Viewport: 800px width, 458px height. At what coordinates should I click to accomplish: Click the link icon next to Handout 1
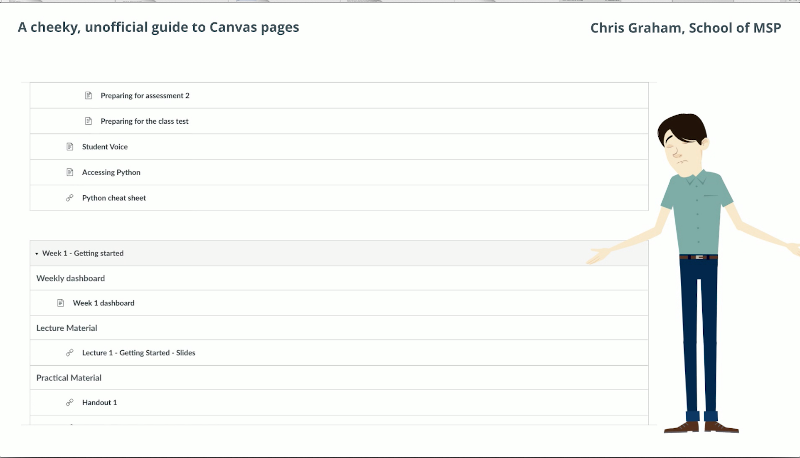coord(70,402)
